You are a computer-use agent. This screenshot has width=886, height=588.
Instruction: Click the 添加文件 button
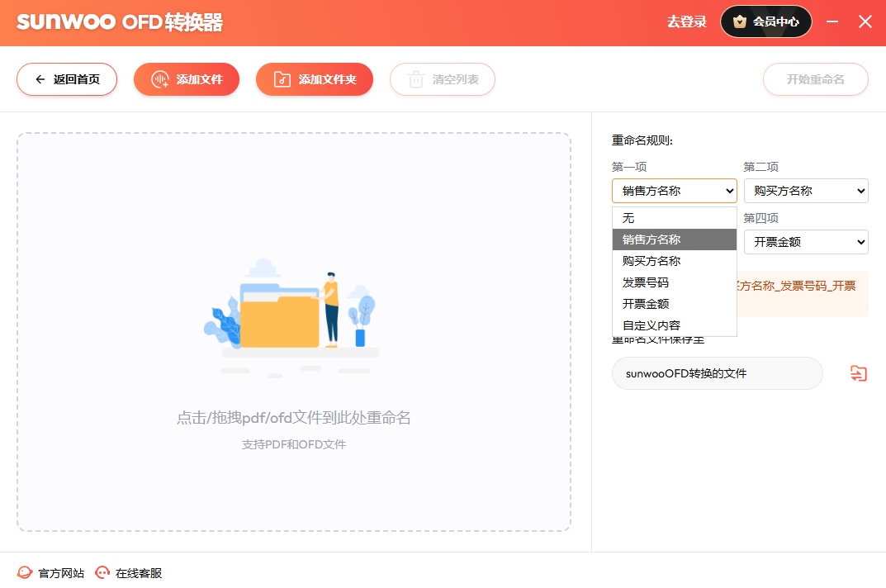(187, 79)
